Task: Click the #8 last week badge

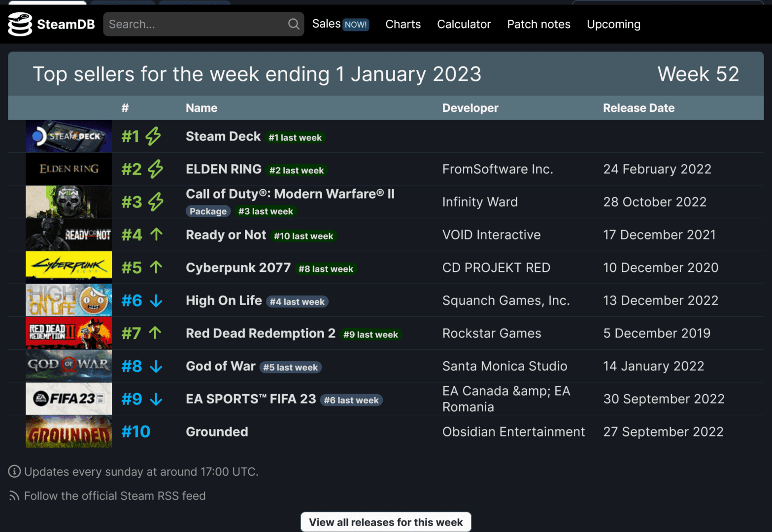Action: [326, 269]
